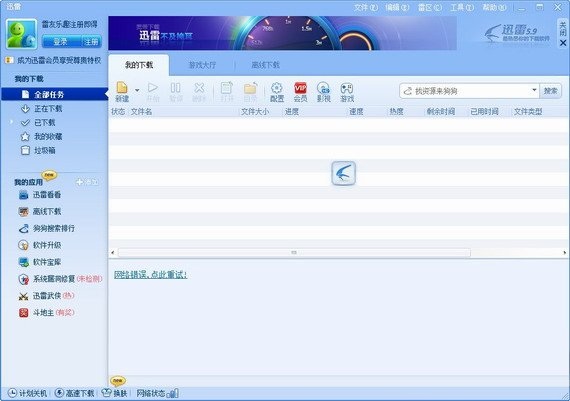This screenshot has width=570, height=401.
Task: Launch 斗地主 game in sidebar
Action: [47, 313]
